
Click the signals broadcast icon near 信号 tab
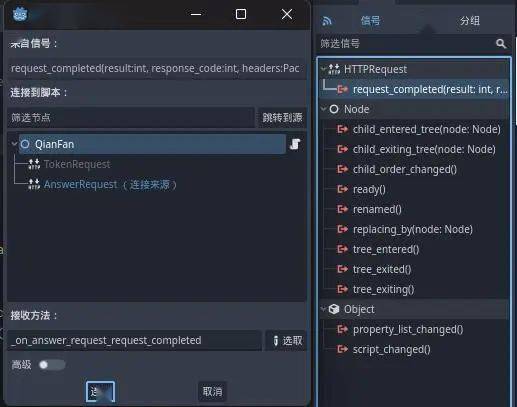coord(327,21)
